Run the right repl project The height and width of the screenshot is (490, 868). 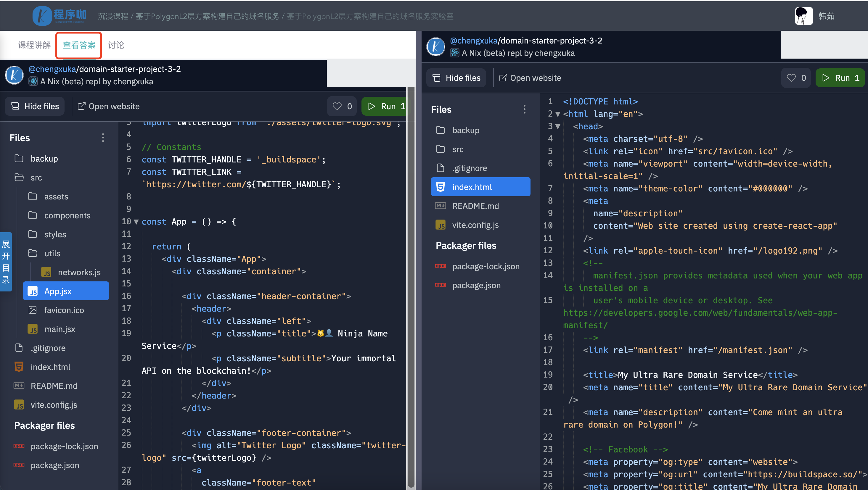click(840, 78)
